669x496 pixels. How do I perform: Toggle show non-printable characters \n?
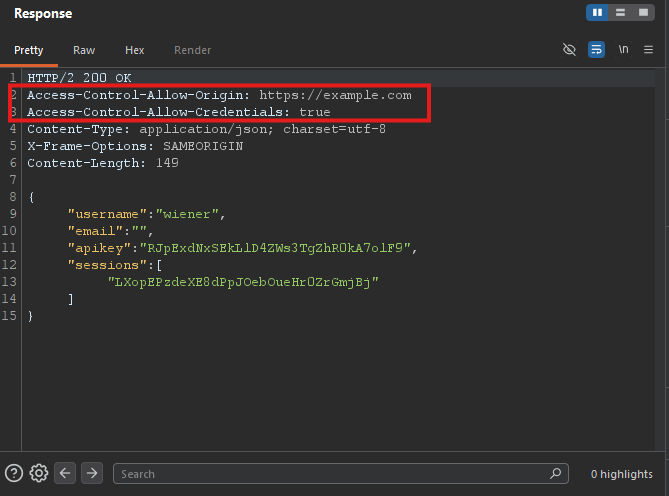pos(623,49)
